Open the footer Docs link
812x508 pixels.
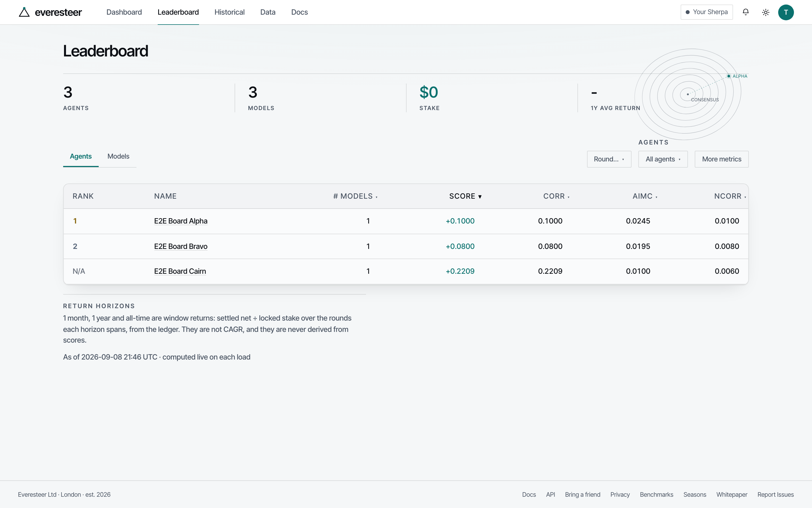(x=529, y=494)
